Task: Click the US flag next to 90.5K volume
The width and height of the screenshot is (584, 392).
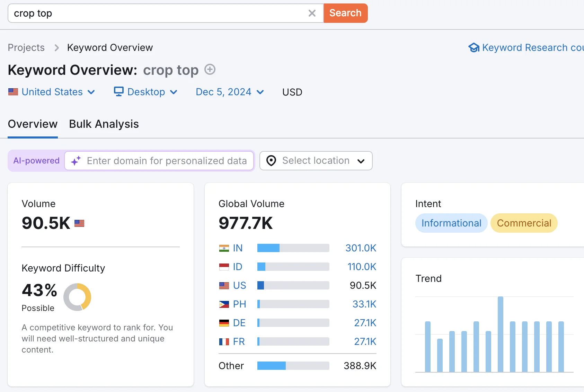Action: coord(79,223)
